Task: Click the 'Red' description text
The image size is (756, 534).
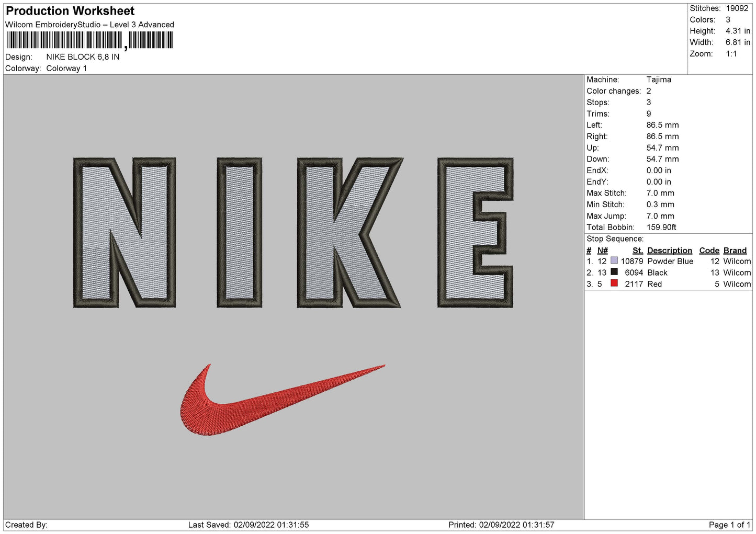Action: point(655,284)
